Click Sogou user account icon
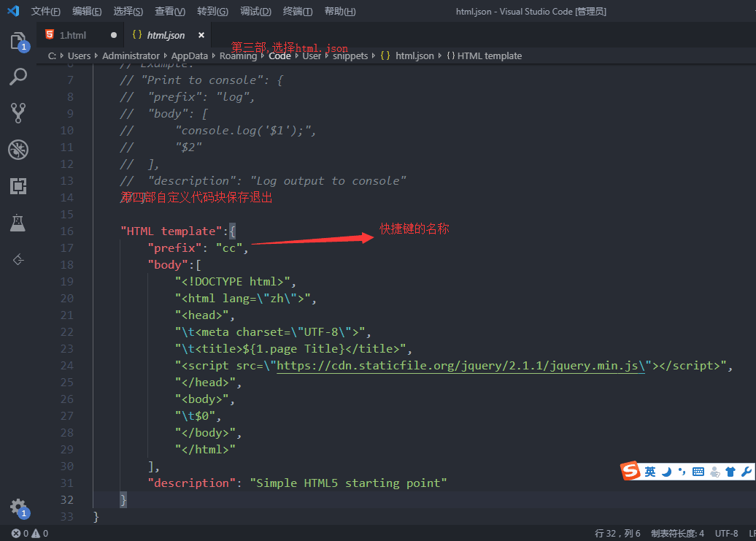 (x=715, y=472)
